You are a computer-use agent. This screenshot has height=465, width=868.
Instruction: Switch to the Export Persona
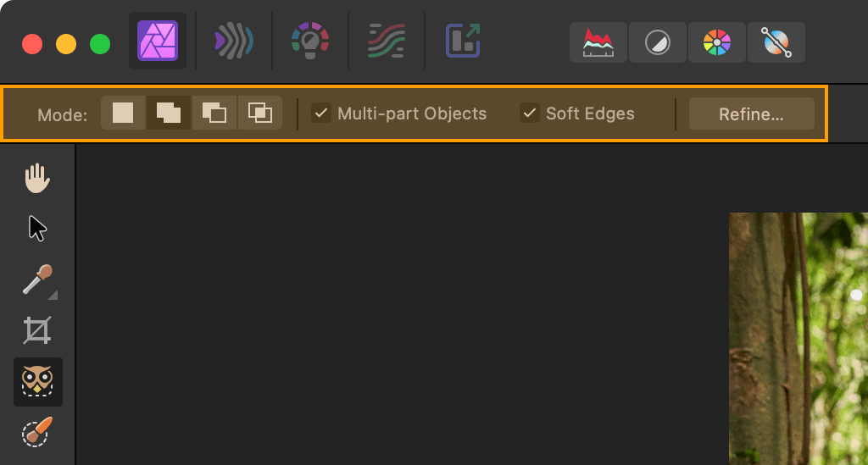pyautogui.click(x=463, y=41)
